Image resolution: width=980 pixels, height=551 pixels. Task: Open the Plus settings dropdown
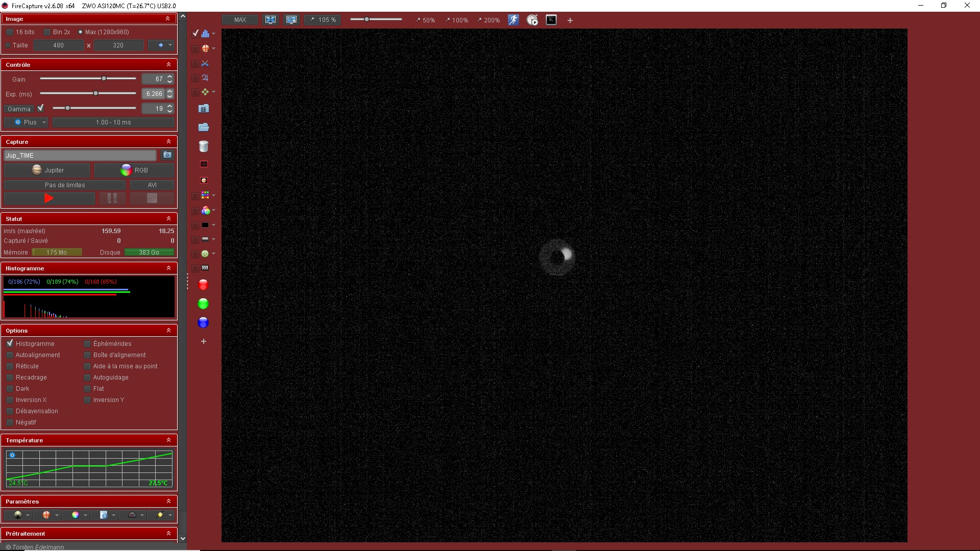click(x=27, y=122)
